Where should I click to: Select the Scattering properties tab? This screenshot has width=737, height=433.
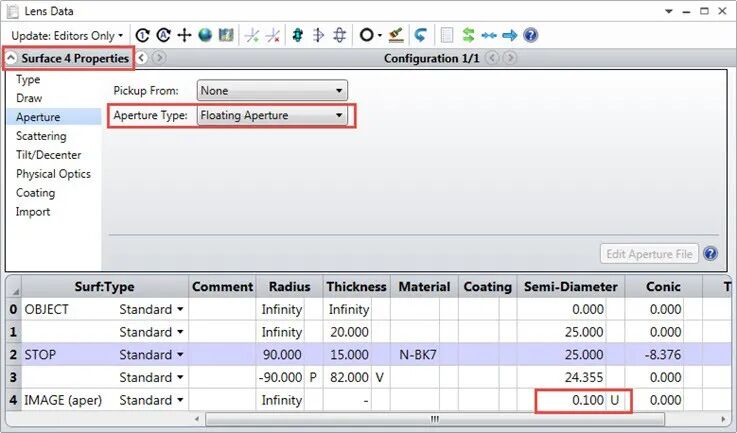tap(41, 136)
